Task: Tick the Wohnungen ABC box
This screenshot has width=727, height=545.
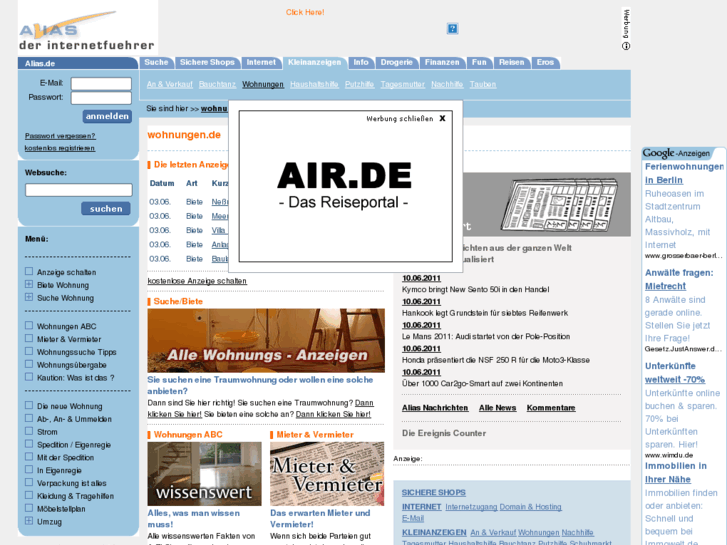Action: tap(29, 326)
